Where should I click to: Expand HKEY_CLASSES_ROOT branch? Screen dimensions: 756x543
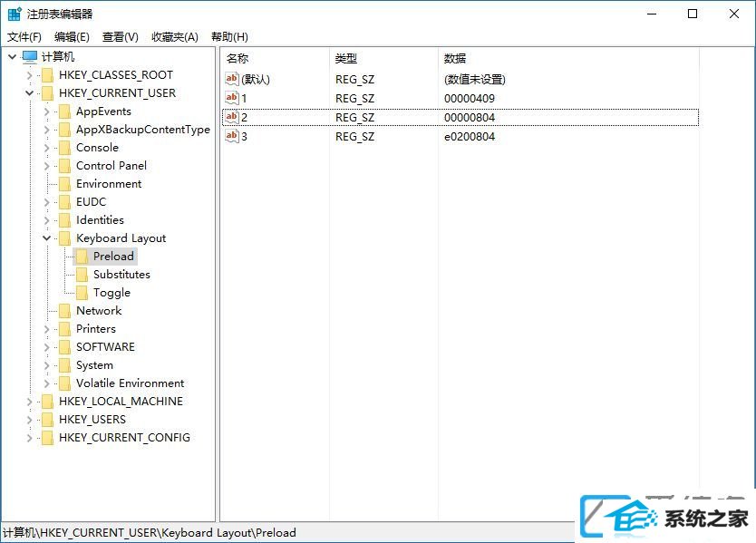[x=29, y=75]
